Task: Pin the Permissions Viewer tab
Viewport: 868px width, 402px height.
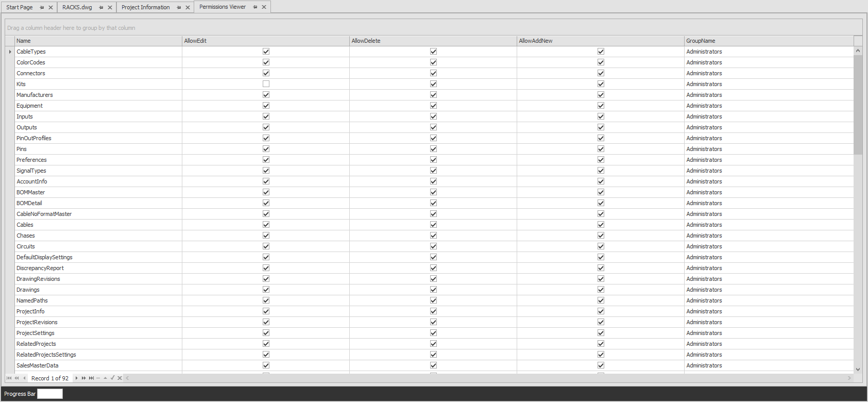Action: 255,7
